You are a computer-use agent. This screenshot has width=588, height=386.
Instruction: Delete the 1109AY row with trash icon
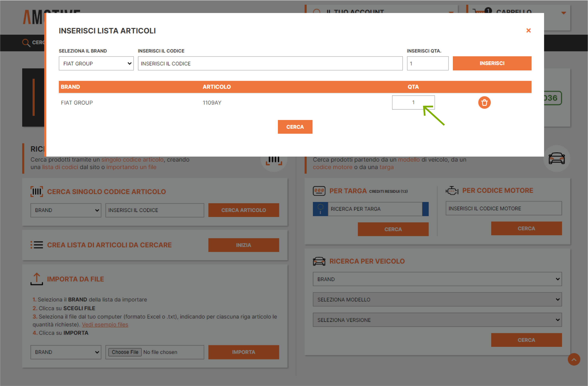[484, 102]
